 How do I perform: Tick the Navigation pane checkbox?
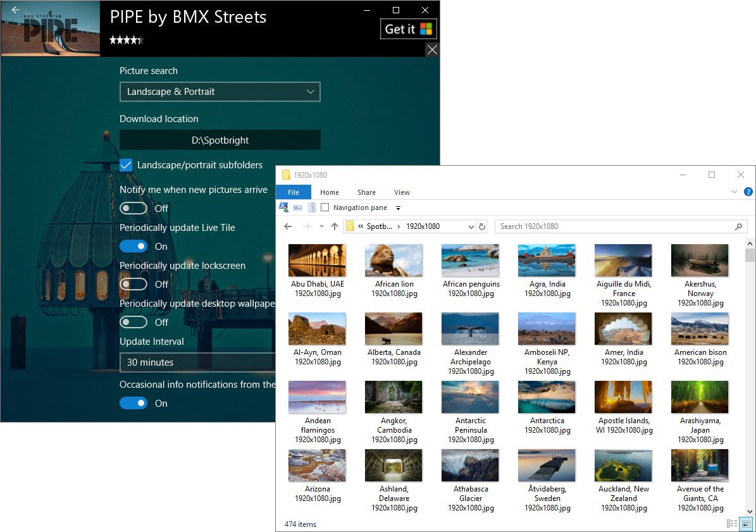(x=325, y=207)
